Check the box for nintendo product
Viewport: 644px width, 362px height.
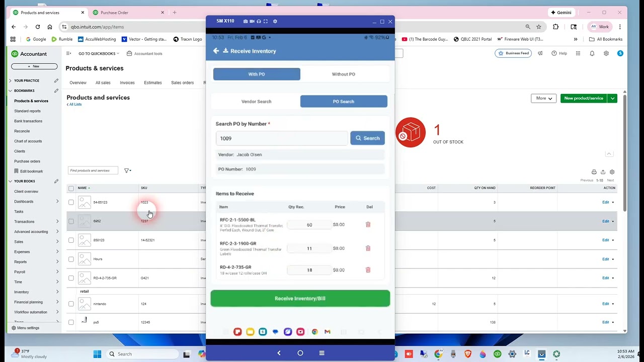click(x=71, y=304)
